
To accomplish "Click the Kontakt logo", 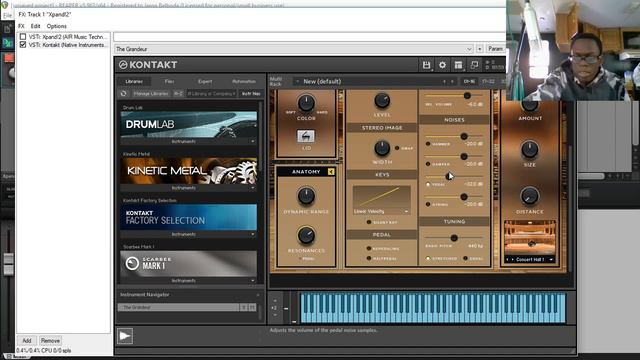I will pos(148,65).
